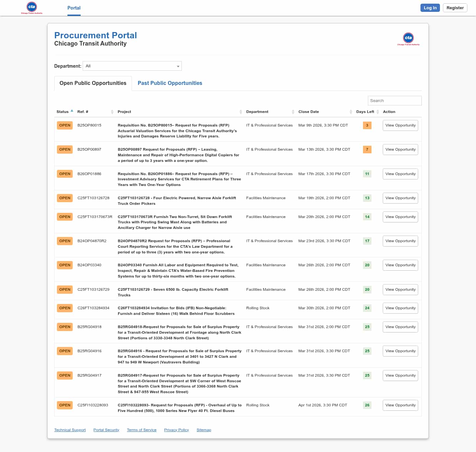The height and width of the screenshot is (452, 476).
Task: Click close date Mar 9th 2026, 3:30 PM CDT
Action: (323, 125)
